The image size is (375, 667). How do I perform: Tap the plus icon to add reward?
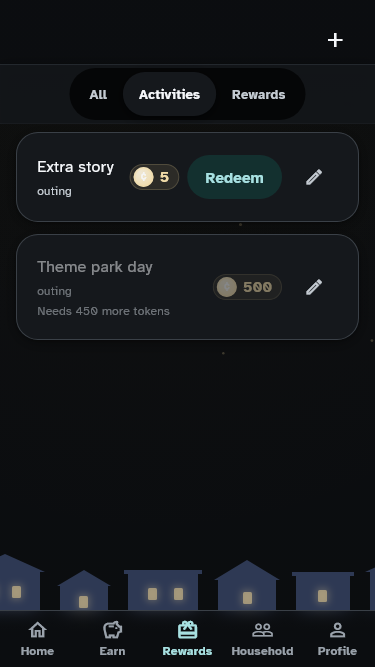pos(335,40)
